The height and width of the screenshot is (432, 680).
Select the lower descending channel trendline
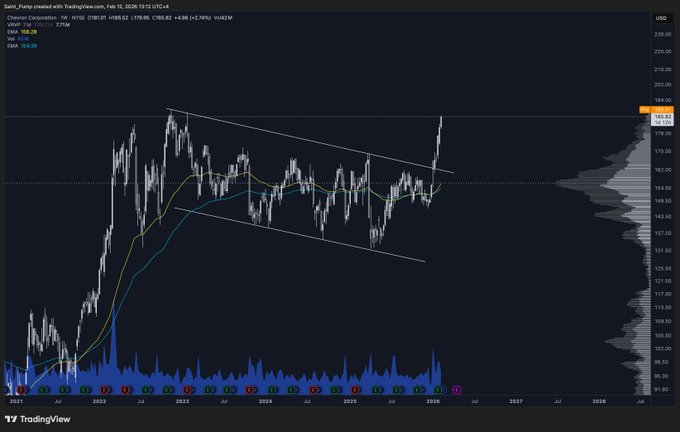coord(300,235)
